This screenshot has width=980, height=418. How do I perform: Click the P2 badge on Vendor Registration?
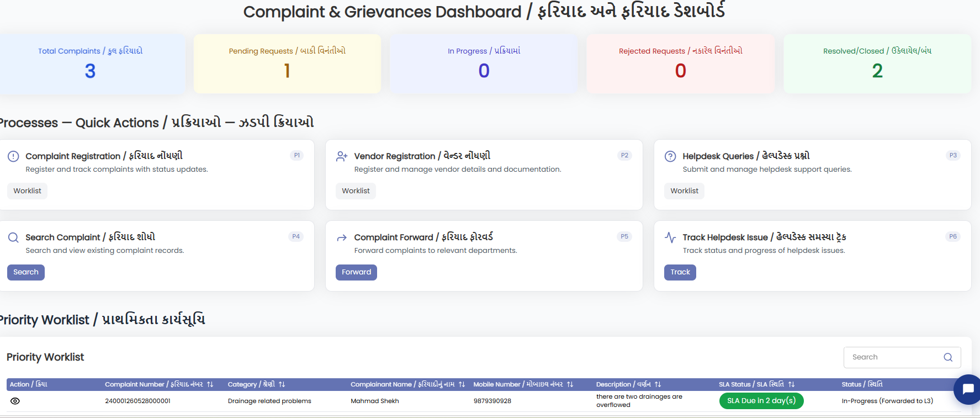click(624, 156)
